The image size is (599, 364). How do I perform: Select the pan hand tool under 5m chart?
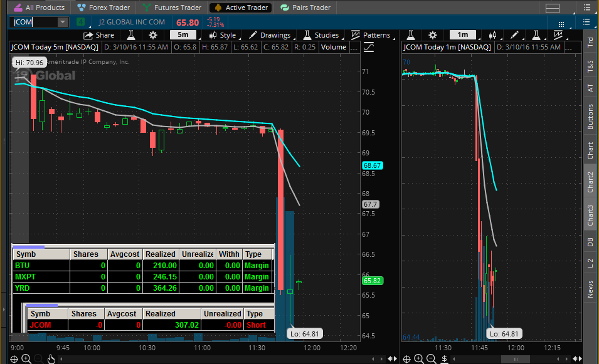(51, 359)
